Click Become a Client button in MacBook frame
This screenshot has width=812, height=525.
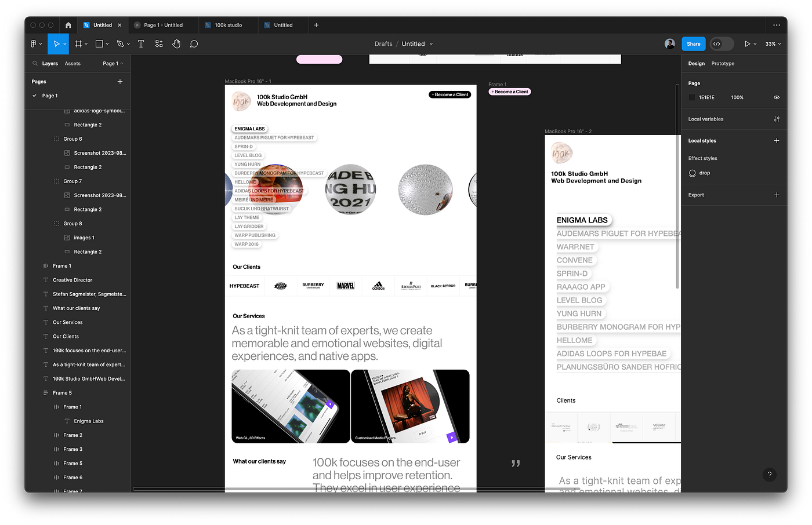point(450,94)
